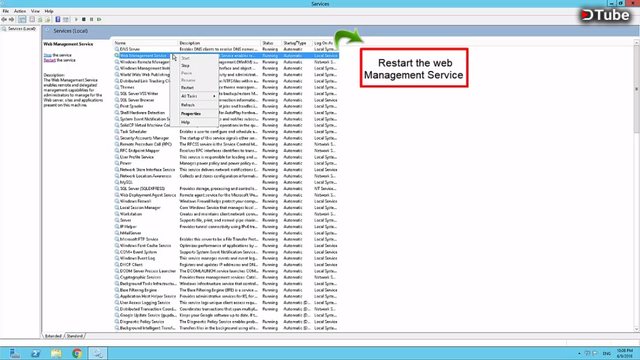Sort by the Description column header
This screenshot has width=640, height=360.
click(x=220, y=43)
